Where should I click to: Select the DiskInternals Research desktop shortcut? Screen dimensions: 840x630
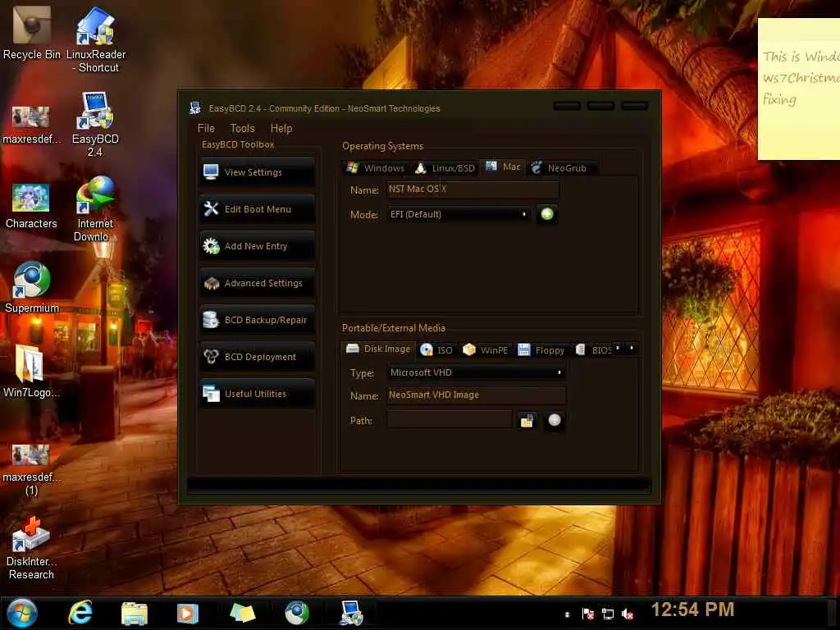tap(31, 548)
